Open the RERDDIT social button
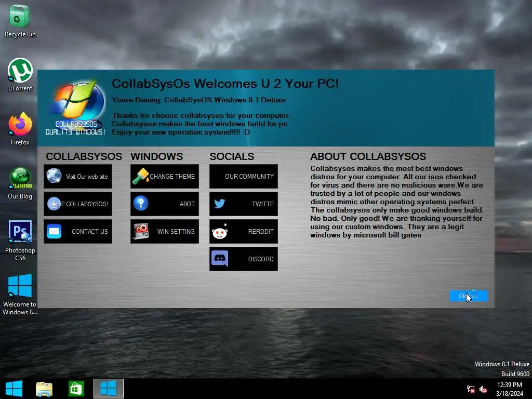Image resolution: width=532 pixels, height=399 pixels. pyautogui.click(x=244, y=231)
